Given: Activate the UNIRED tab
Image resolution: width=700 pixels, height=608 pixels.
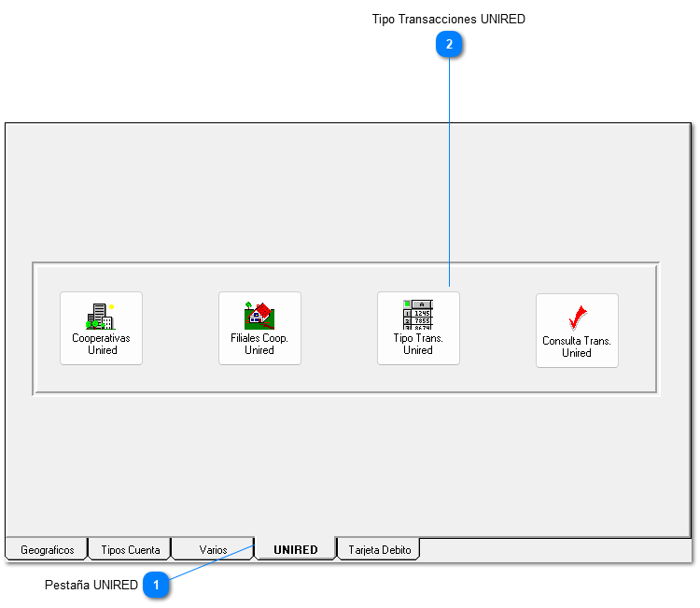Looking at the screenshot, I should [x=295, y=550].
